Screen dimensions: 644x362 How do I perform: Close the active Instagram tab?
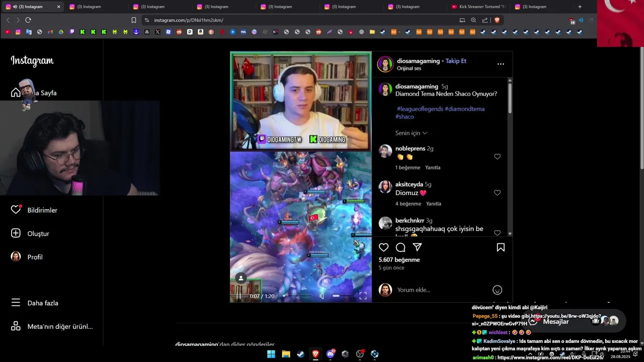(x=58, y=7)
